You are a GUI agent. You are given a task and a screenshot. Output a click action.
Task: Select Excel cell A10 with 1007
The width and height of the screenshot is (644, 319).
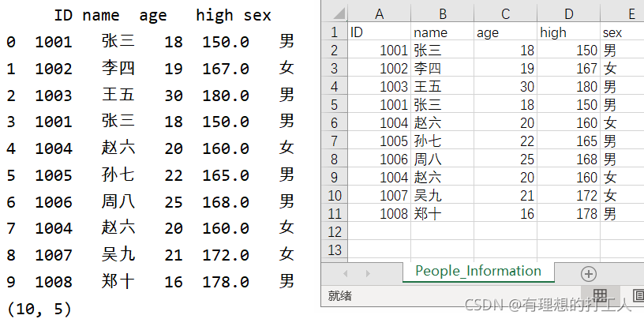[379, 195]
